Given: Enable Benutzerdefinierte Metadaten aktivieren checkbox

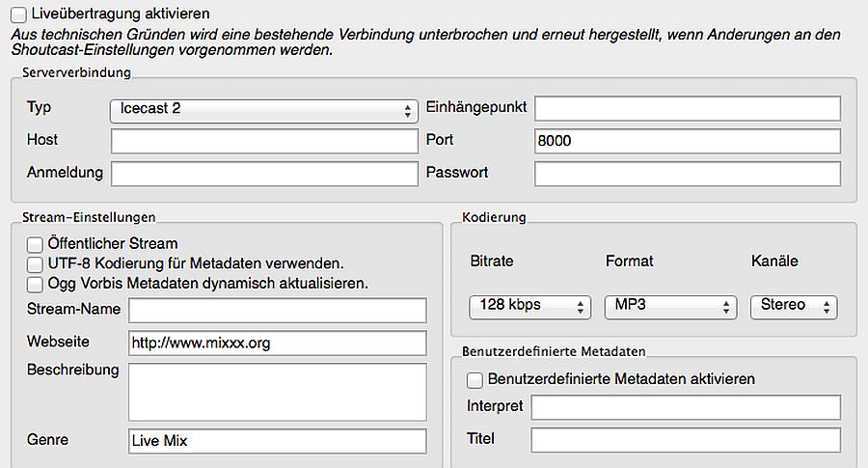Looking at the screenshot, I should click(x=475, y=379).
